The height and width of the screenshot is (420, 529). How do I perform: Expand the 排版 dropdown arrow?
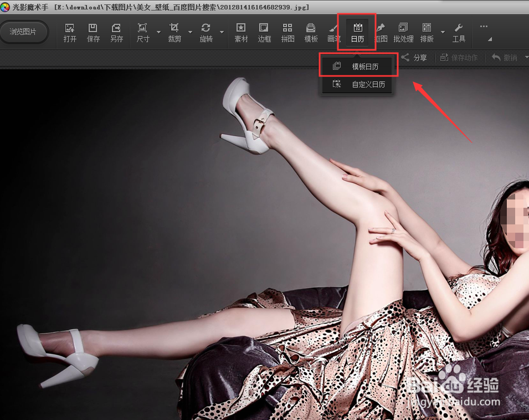[443, 32]
